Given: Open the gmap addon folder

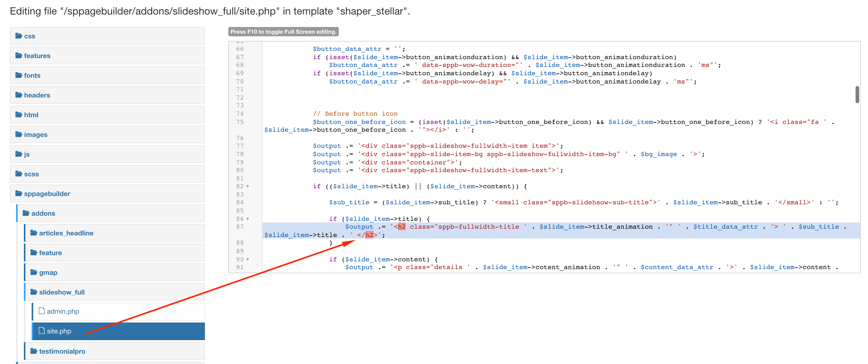Looking at the screenshot, I should click(x=48, y=272).
